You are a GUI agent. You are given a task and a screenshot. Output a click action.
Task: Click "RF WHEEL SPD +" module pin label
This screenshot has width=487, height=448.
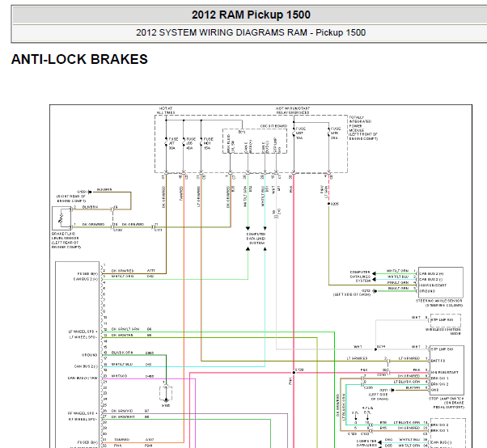pos(83,413)
